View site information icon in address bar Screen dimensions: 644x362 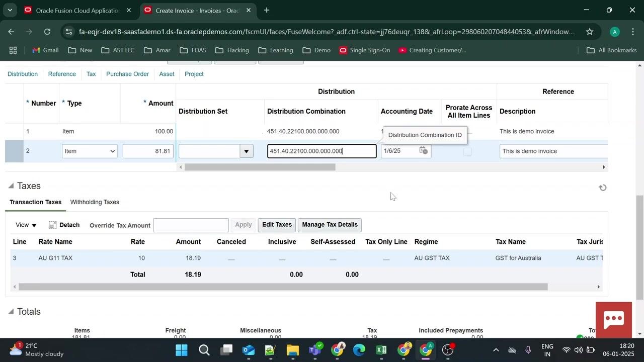69,32
